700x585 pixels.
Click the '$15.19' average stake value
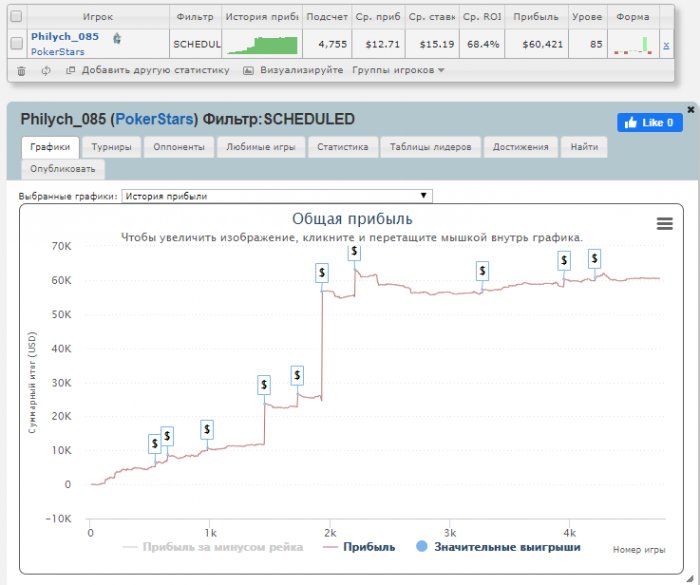(x=437, y=44)
